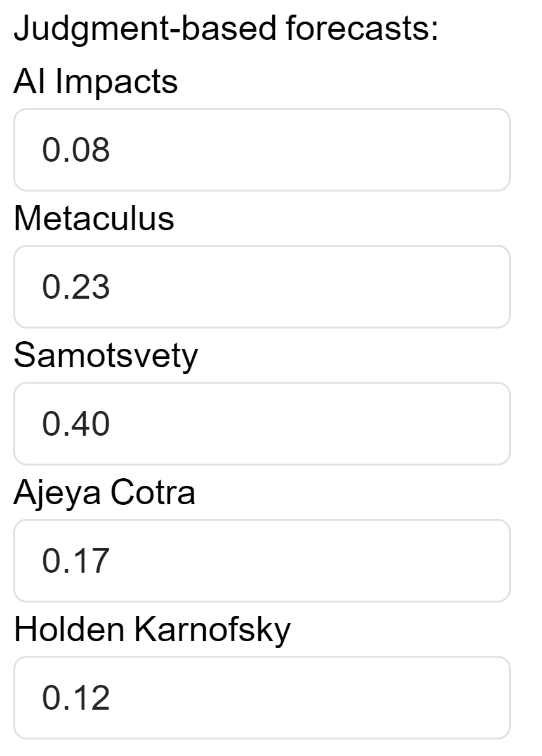Screen dimensions: 542x756
Task: Click the "Judgment-based forecasts:" heading
Action: (225, 29)
